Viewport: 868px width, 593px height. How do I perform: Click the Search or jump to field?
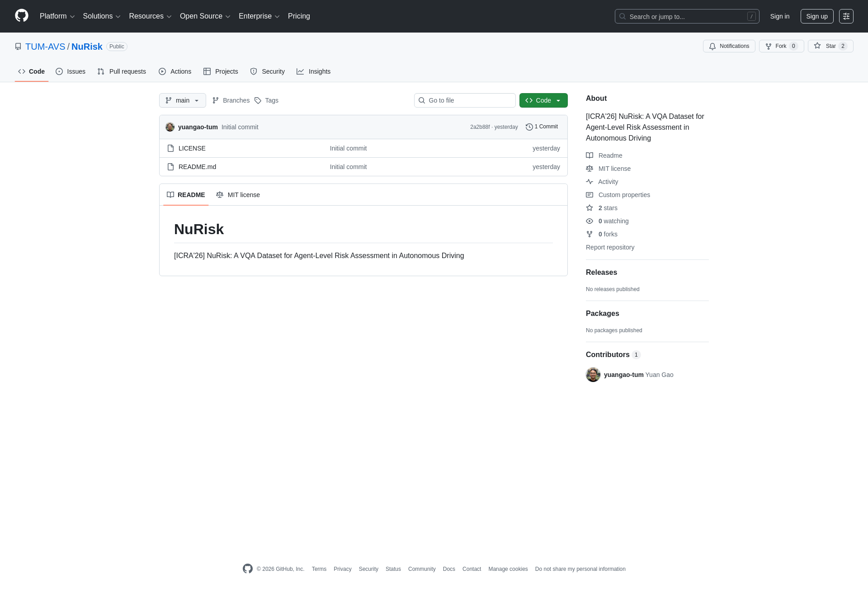687,16
